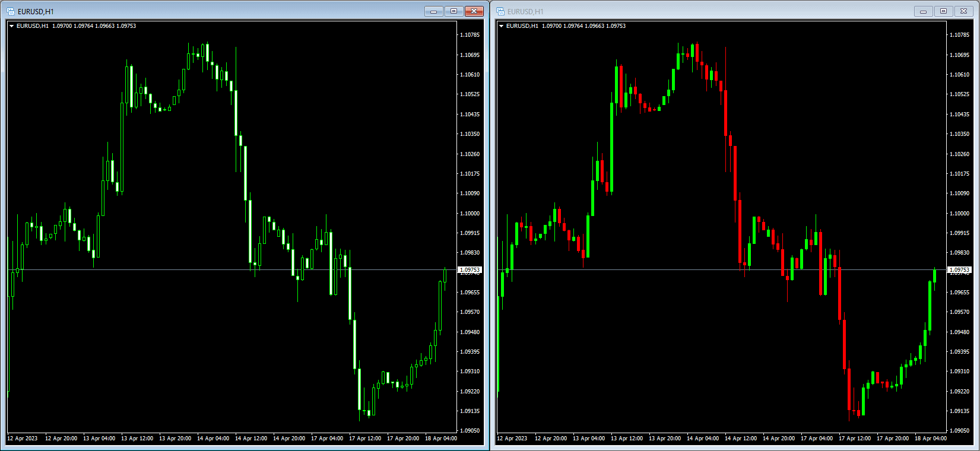
Task: Click the OHLC quote text in the right chart header
Action: (x=583, y=26)
